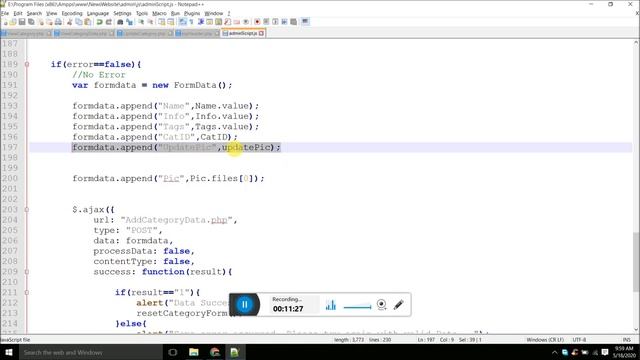
Task: Toggle the Indent Guide toolbar button
Action: [200, 22]
